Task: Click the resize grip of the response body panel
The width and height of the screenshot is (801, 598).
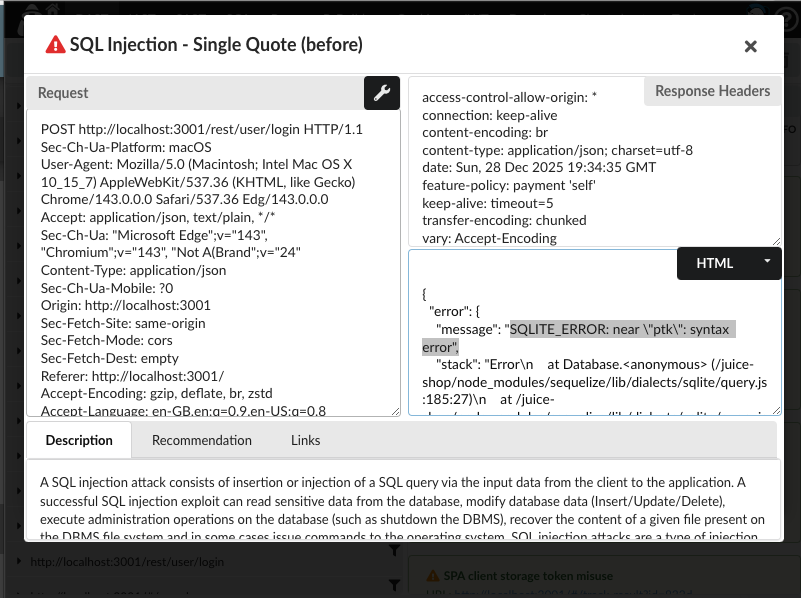Action: click(x=777, y=410)
